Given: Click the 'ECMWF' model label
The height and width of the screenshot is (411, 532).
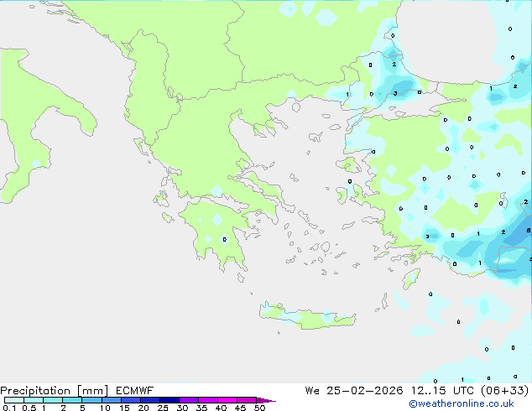Looking at the screenshot, I should 135,391.
